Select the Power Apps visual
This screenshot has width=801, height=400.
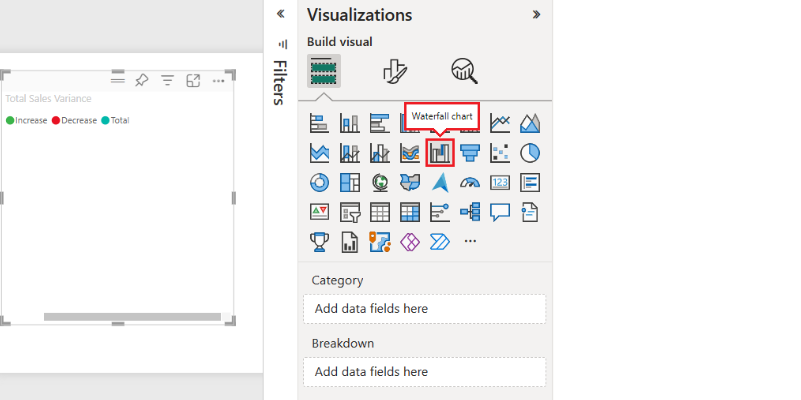click(410, 242)
